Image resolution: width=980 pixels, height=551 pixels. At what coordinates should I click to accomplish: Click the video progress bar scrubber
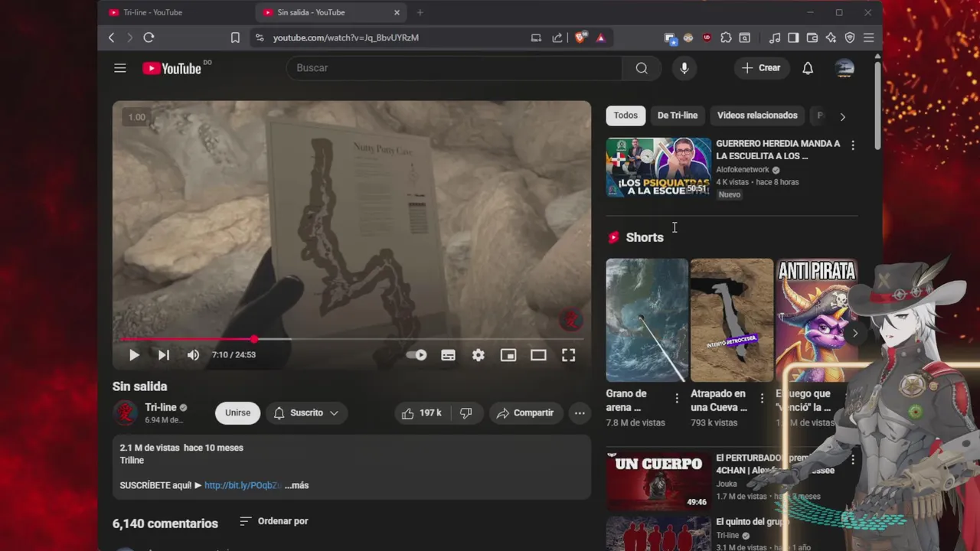[254, 339]
